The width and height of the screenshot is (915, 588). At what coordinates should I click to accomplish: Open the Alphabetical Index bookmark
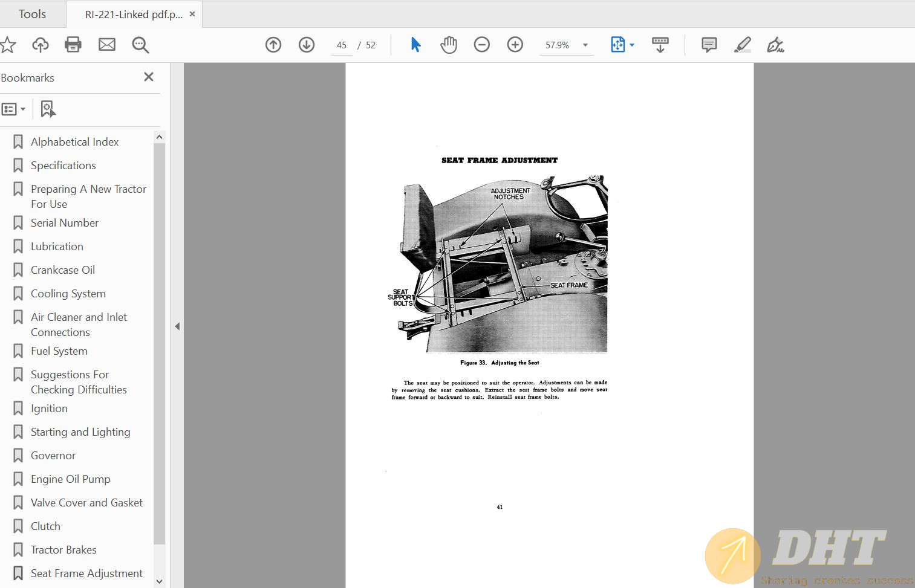[74, 142]
